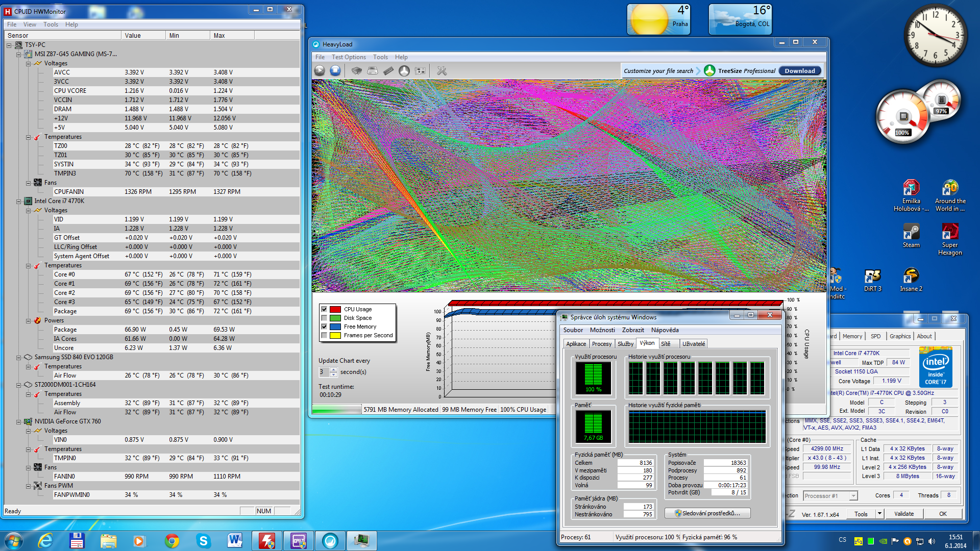Viewport: 980px width, 551px height.
Task: Uncheck the CPU Usage chart checkbox
Action: point(324,309)
